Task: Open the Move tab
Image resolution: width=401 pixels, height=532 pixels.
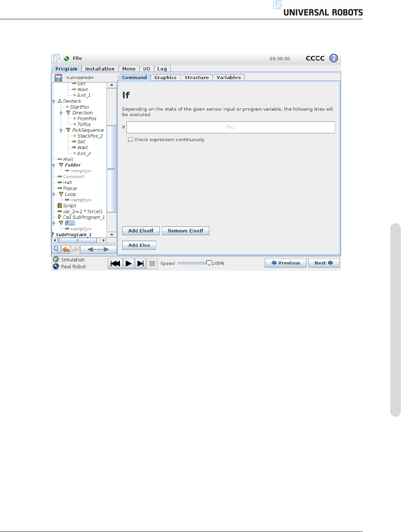Action: pyautogui.click(x=129, y=69)
